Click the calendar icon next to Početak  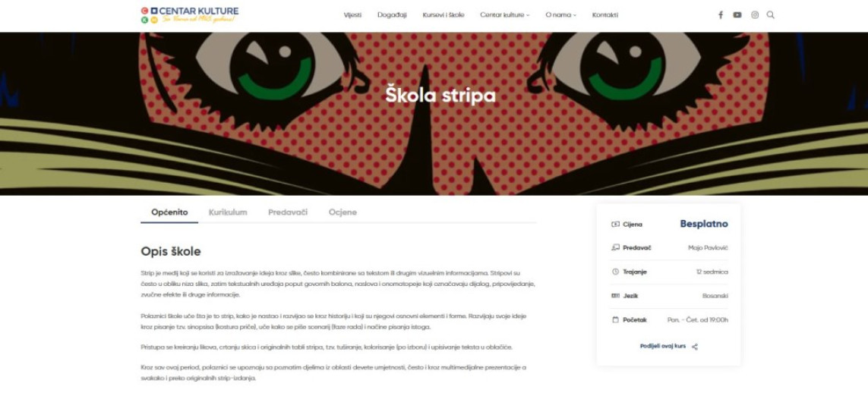615,320
